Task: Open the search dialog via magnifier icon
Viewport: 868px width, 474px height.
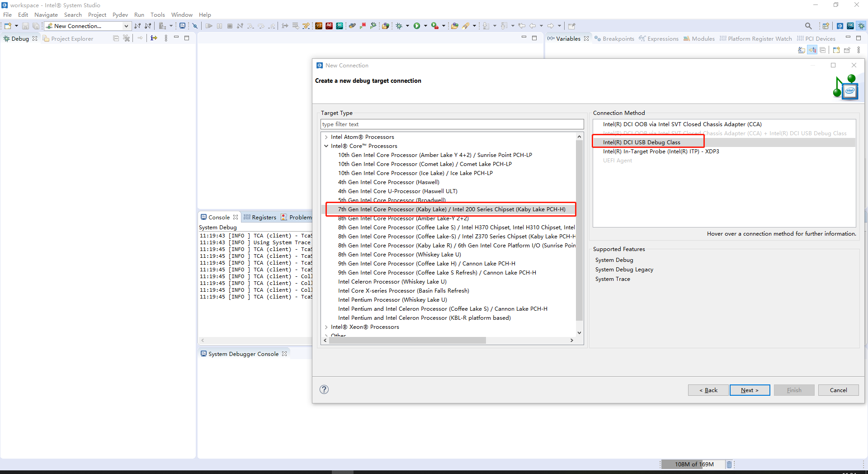Action: click(808, 26)
